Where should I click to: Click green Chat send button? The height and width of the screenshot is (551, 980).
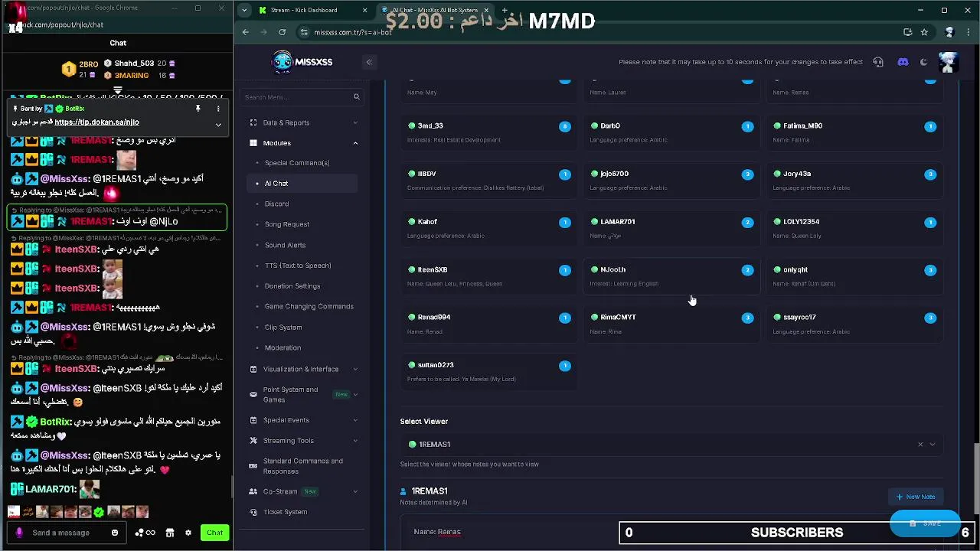[214, 533]
